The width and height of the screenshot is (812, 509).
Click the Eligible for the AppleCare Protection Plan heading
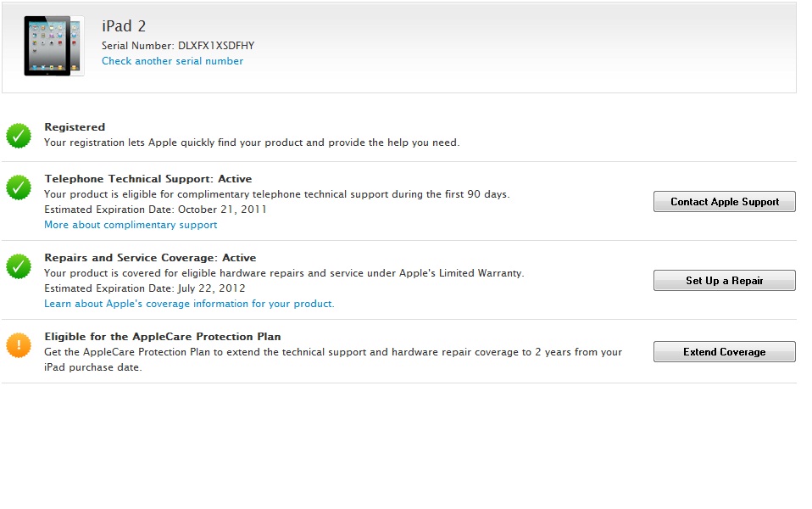[x=162, y=337]
